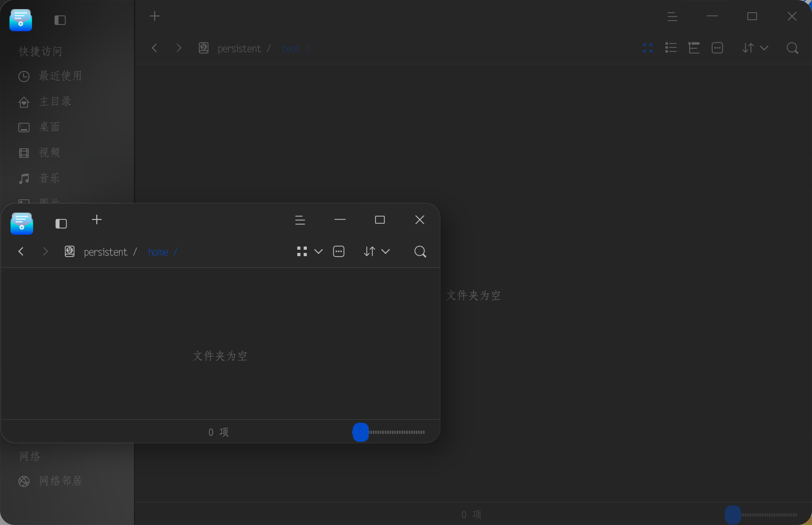
Task: Go forward in the front window
Action: click(x=46, y=251)
